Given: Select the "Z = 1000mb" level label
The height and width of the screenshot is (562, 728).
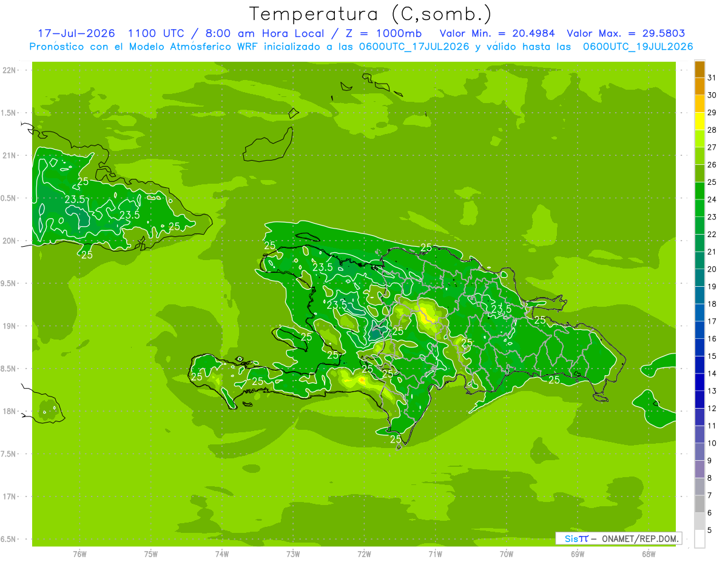Looking at the screenshot, I should click(x=385, y=34).
